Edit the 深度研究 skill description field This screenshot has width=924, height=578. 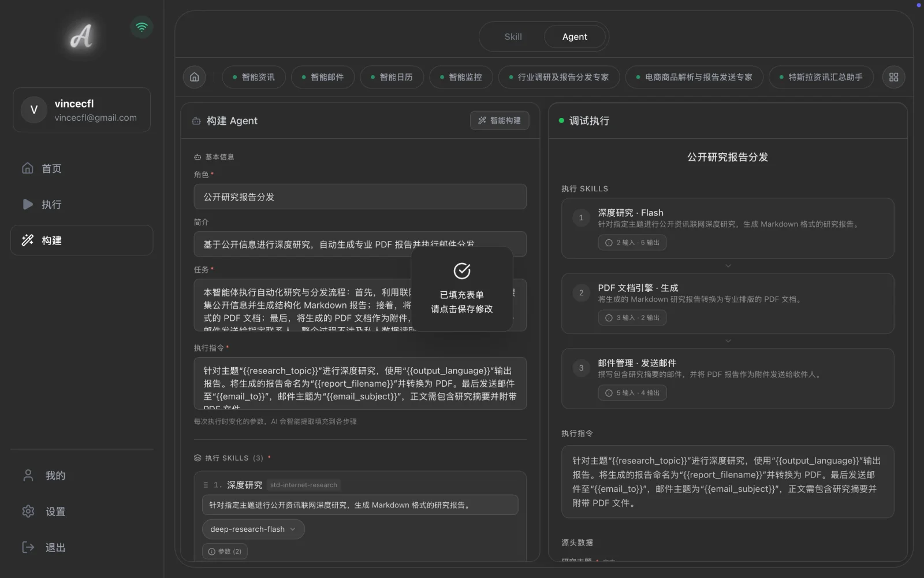click(x=360, y=505)
